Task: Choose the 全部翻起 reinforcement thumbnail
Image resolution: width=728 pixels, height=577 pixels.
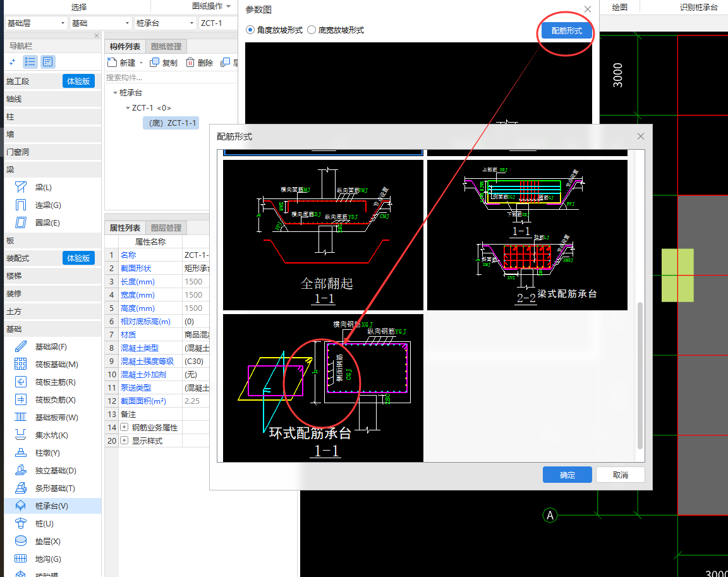Action: pos(323,235)
